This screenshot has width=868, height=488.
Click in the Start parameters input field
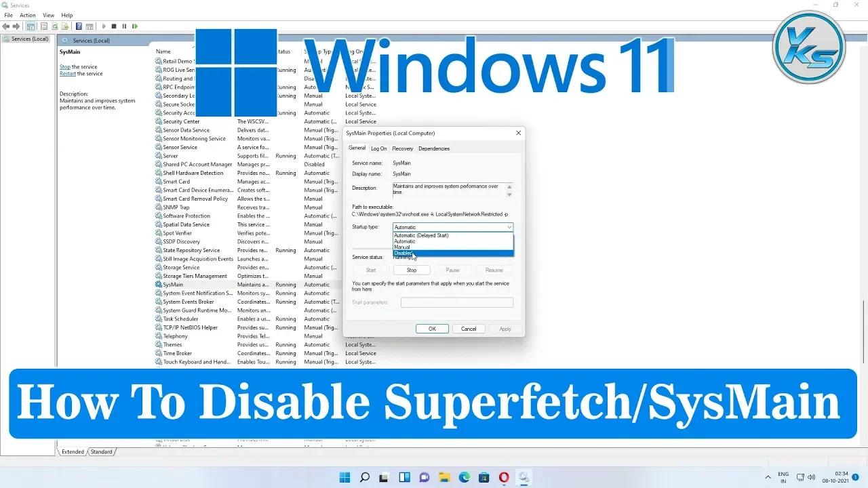coord(457,302)
